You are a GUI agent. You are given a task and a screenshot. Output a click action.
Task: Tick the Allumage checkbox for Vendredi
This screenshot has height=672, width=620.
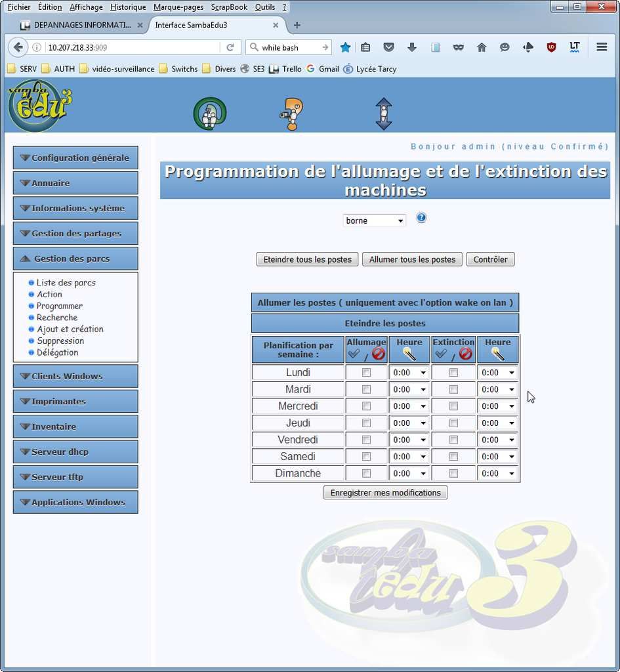tap(366, 440)
